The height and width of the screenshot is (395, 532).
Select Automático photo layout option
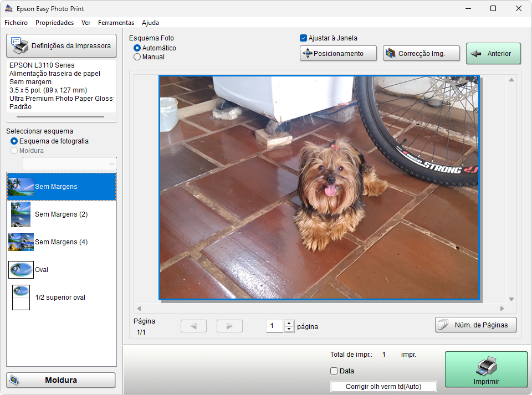click(137, 48)
